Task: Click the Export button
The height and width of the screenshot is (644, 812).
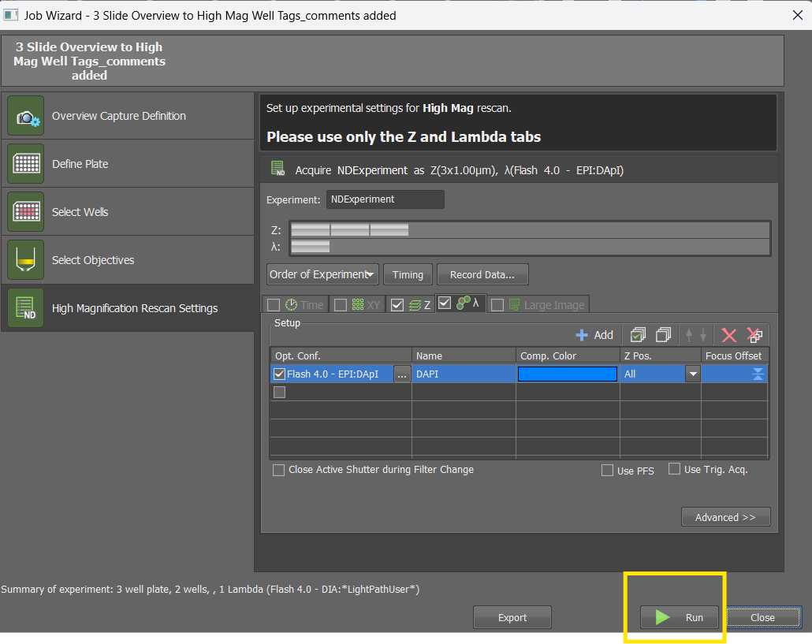Action: [512, 617]
